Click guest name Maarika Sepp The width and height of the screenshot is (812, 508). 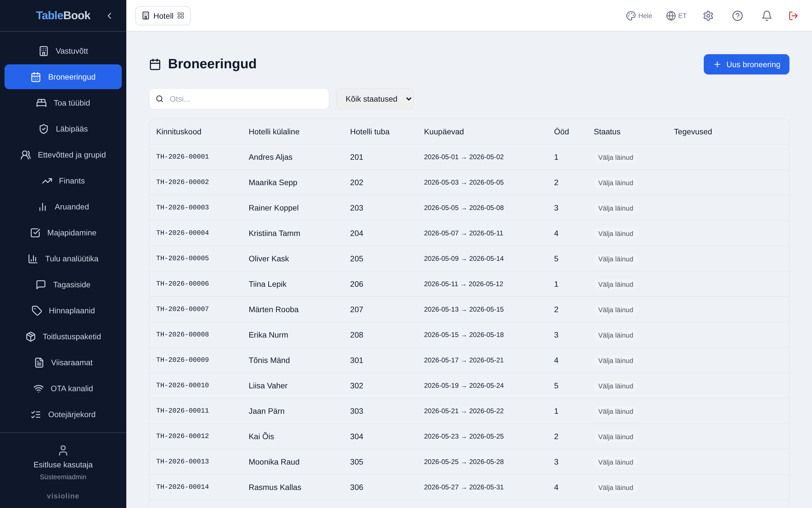[x=273, y=182]
